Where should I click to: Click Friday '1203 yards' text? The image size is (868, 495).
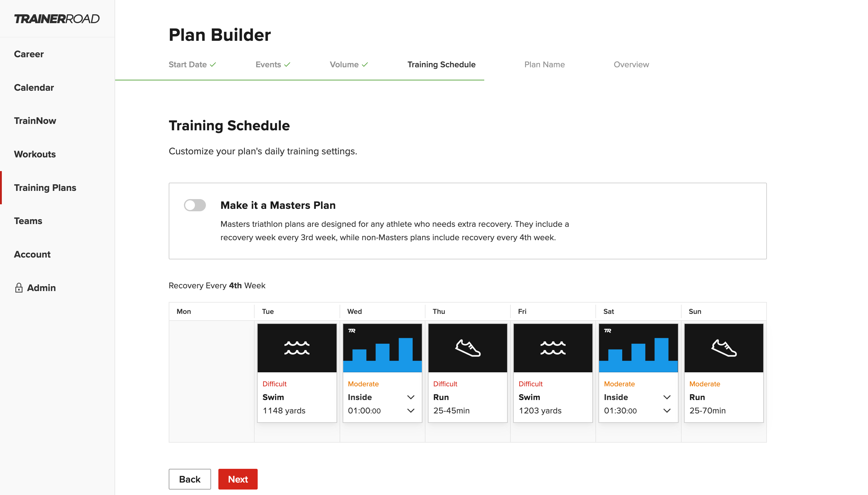(540, 411)
